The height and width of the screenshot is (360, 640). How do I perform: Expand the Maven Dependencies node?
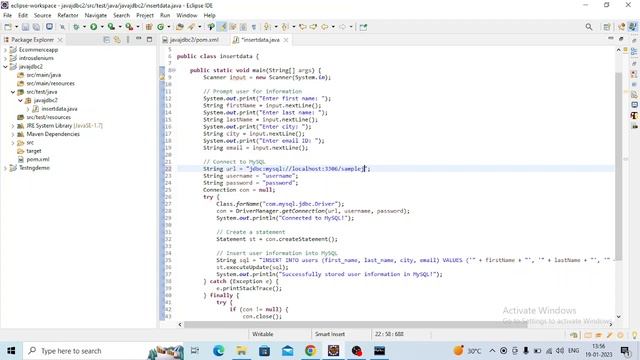pos(13,134)
